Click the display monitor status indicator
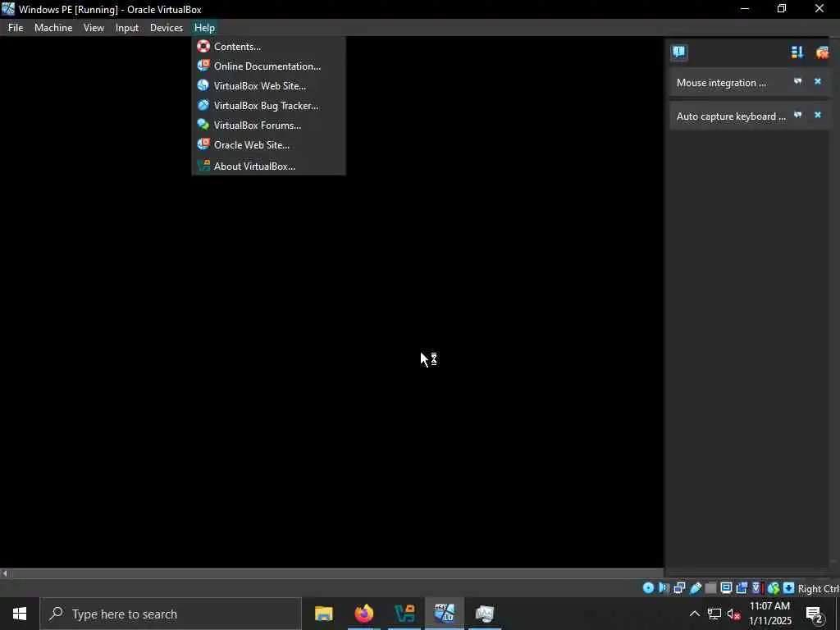The height and width of the screenshot is (630, 840). pyautogui.click(x=727, y=588)
